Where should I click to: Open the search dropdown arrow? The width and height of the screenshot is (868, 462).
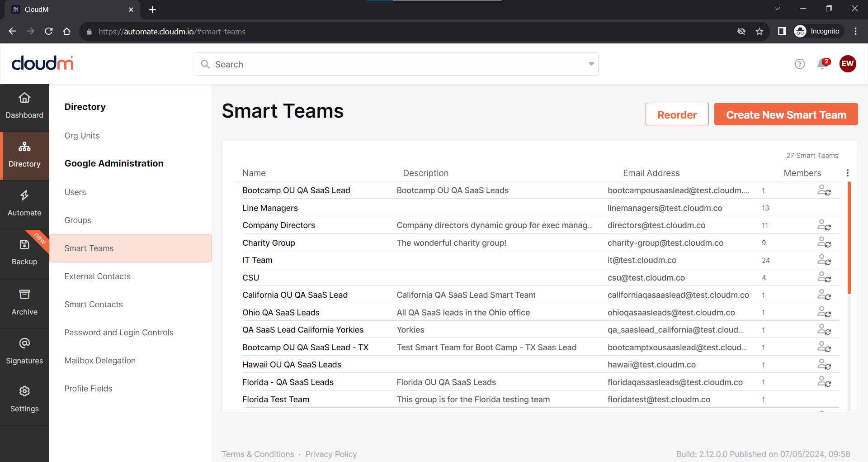pos(591,64)
